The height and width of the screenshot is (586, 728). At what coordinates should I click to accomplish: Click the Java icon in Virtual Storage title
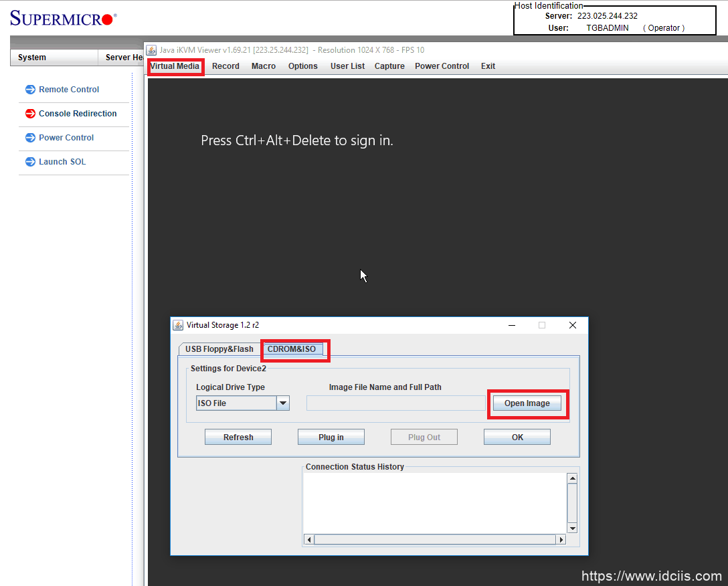click(178, 325)
